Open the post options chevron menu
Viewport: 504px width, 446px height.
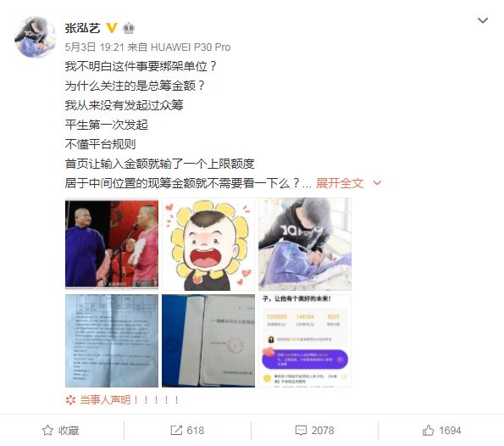[x=483, y=21]
